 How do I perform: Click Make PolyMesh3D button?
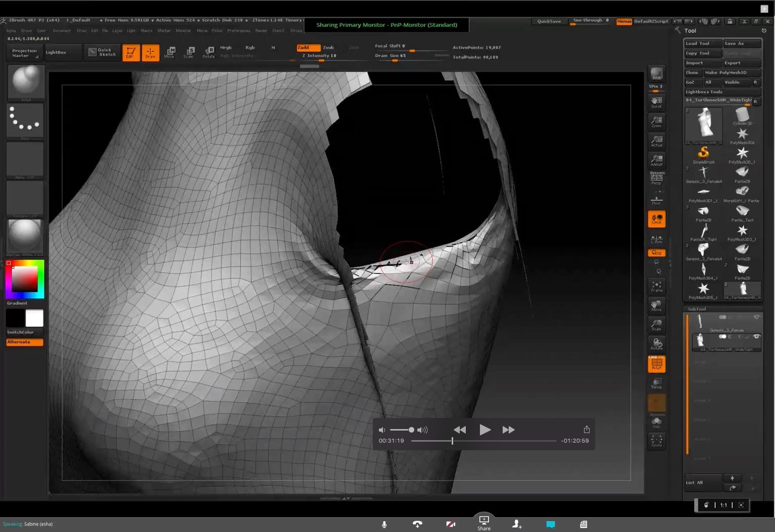tap(732, 73)
